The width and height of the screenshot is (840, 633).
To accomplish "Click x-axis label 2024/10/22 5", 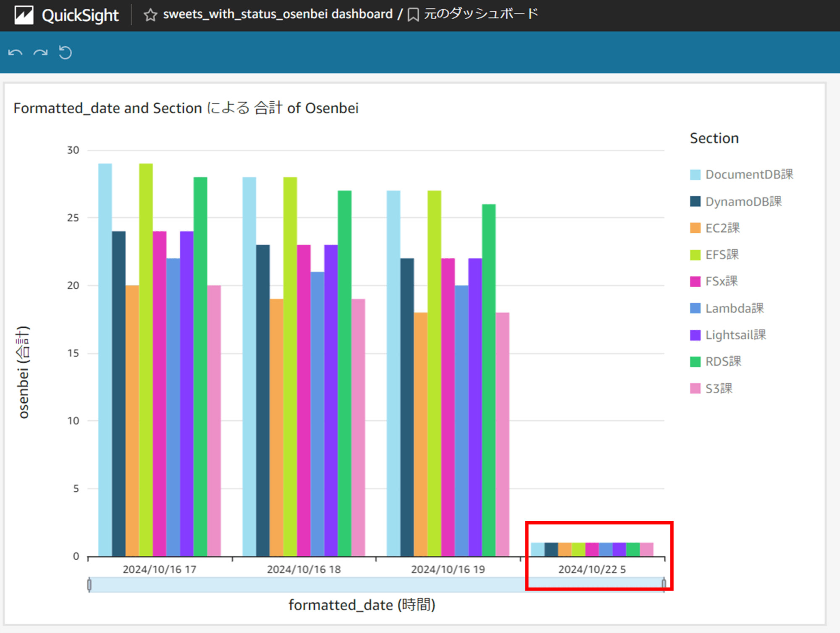I will click(592, 569).
